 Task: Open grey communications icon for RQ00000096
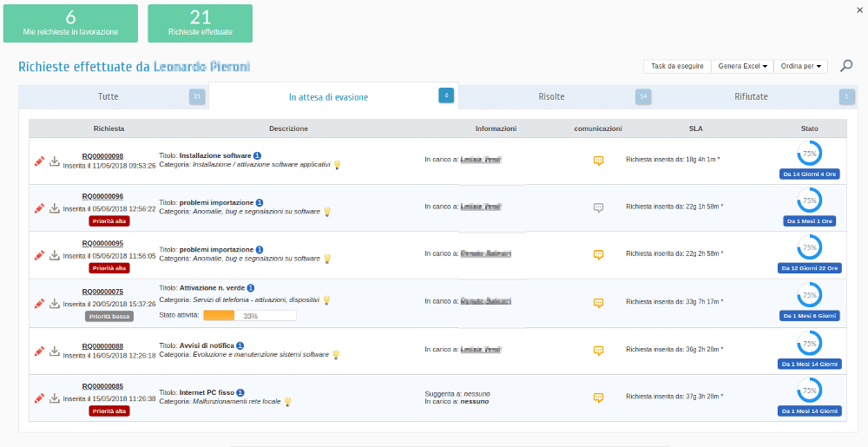(598, 207)
